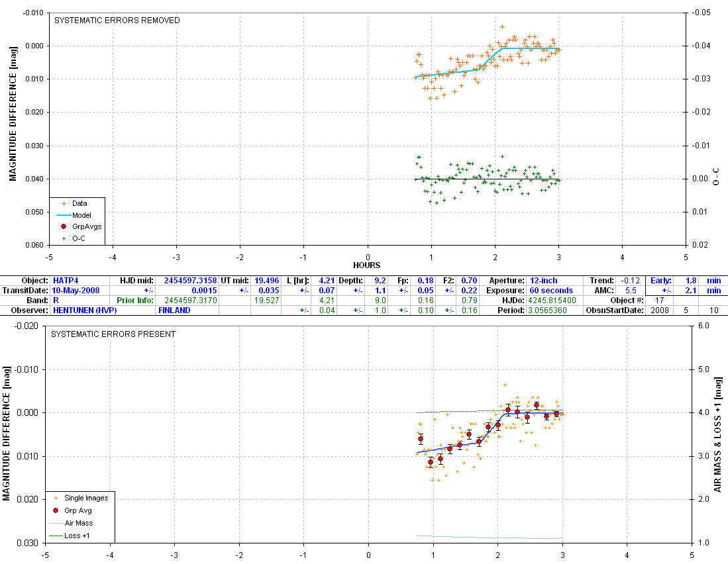Click the ObsnStartDate year 2008
728x564 pixels.
pos(660,310)
